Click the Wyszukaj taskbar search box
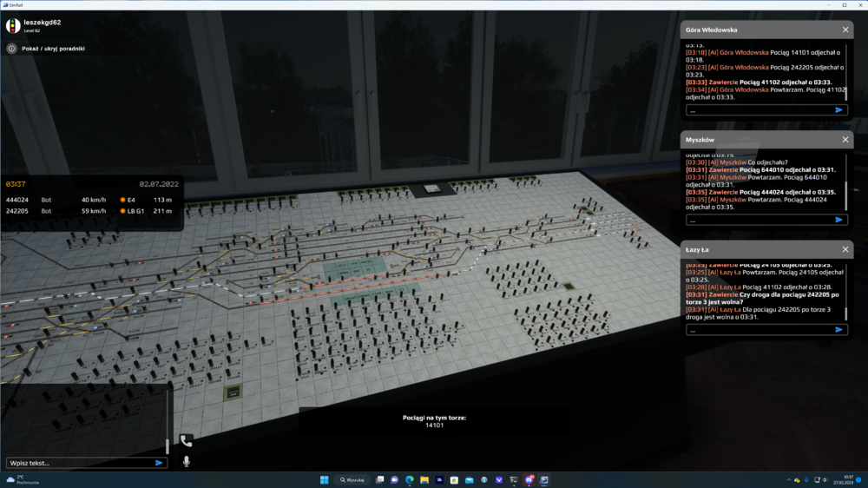The image size is (868, 488). [x=352, y=479]
